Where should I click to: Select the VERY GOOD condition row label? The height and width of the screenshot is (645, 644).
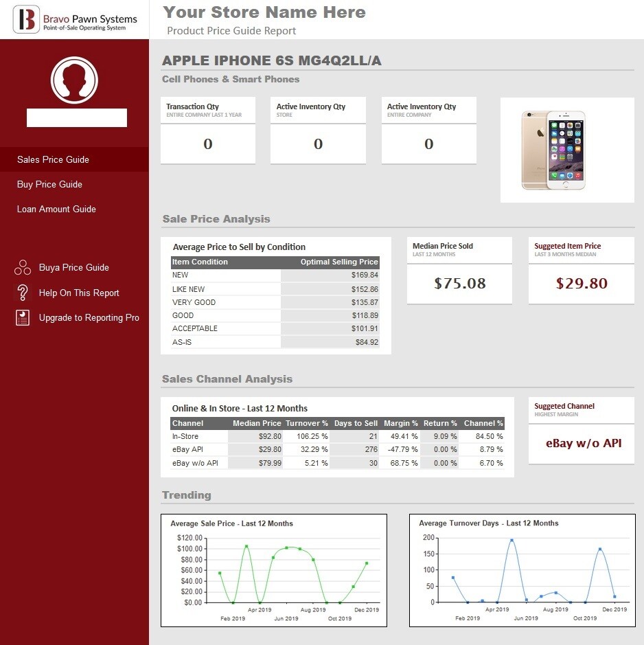pyautogui.click(x=194, y=302)
